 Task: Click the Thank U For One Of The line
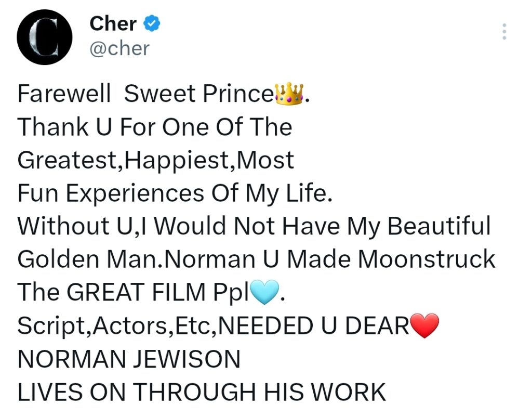(x=155, y=127)
